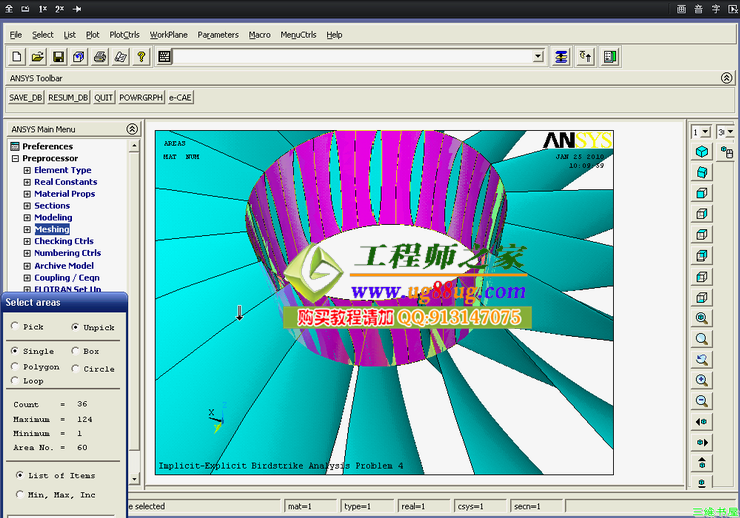The image size is (740, 518).
Task: Click the Reset Picking icon
Action: coord(586,57)
